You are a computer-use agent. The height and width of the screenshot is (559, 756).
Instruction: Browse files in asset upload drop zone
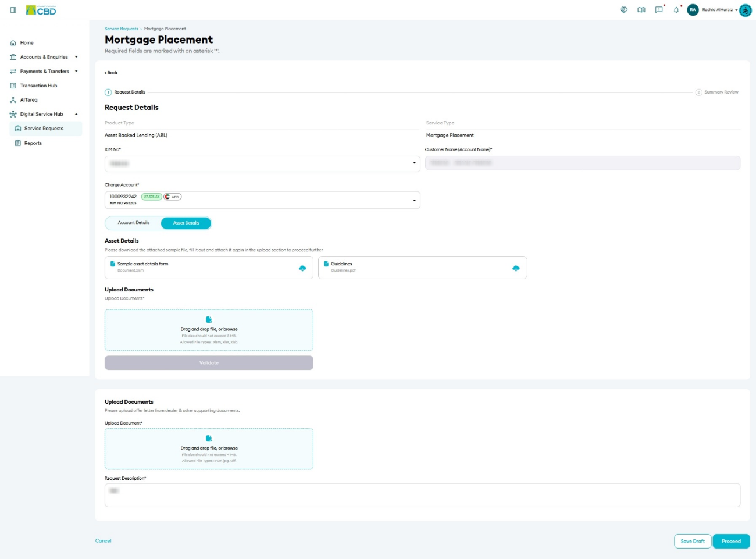(209, 330)
